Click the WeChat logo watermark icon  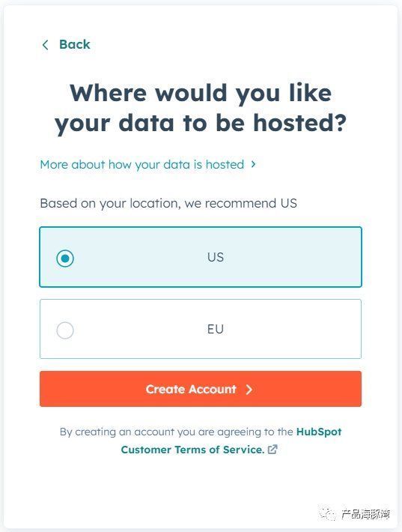pyautogui.click(x=327, y=514)
